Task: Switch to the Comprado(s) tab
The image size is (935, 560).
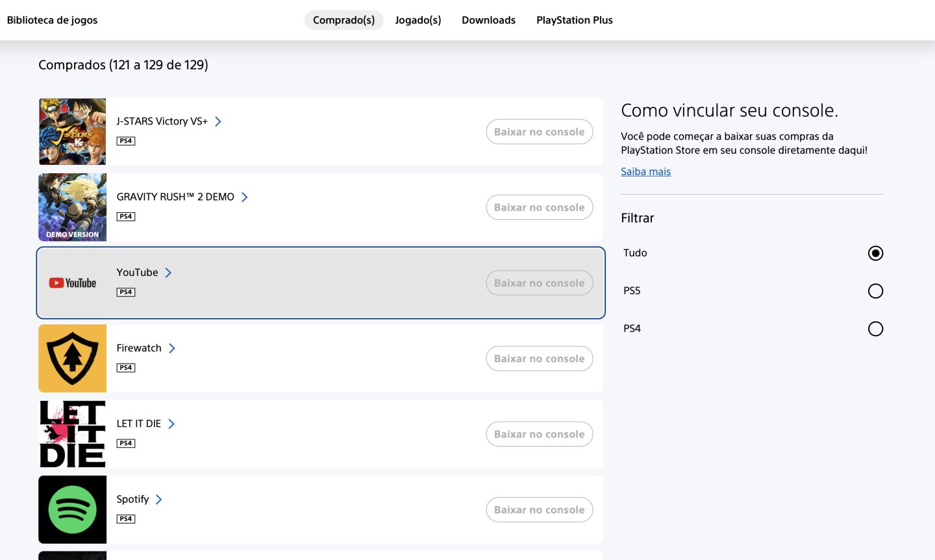Action: (x=343, y=20)
